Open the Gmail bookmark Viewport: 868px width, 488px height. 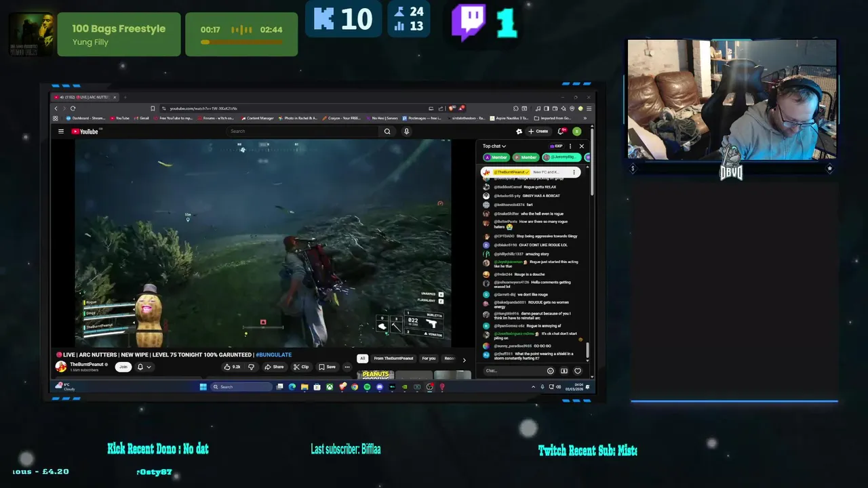tap(142, 118)
